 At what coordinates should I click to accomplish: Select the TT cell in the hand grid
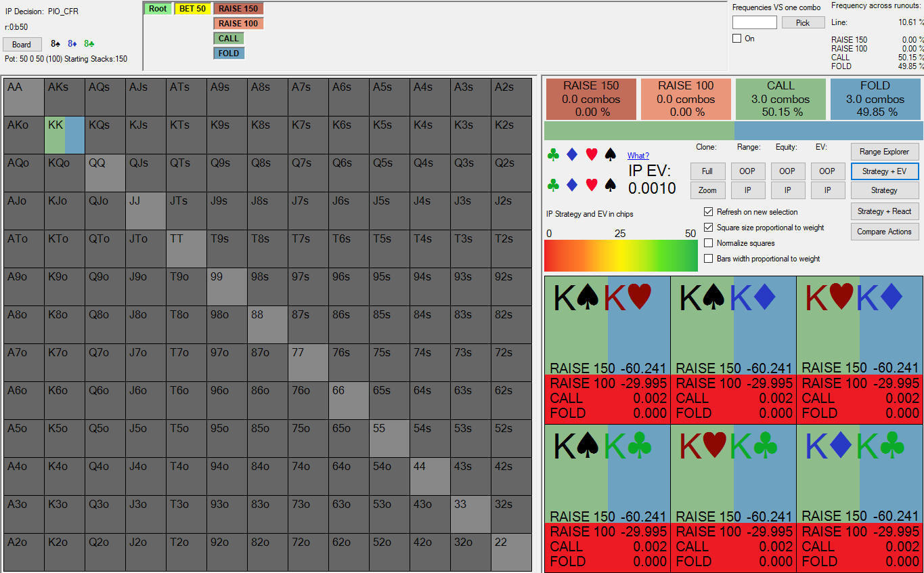click(x=186, y=249)
